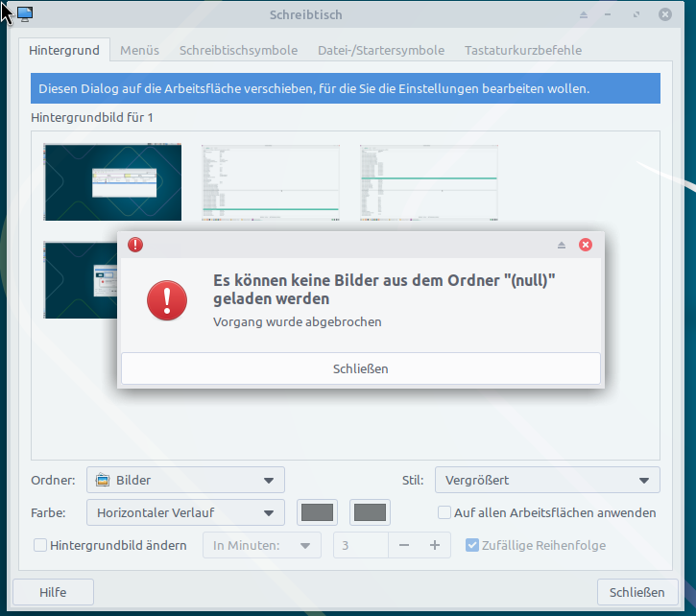Click the red close icon on error dialog
This screenshot has height=616, width=696.
(x=586, y=245)
